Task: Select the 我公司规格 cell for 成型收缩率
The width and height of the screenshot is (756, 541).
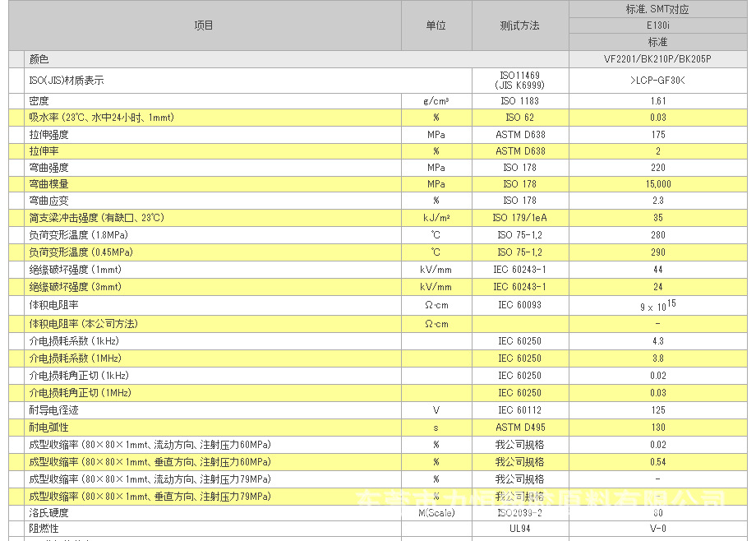Action: coord(521,444)
